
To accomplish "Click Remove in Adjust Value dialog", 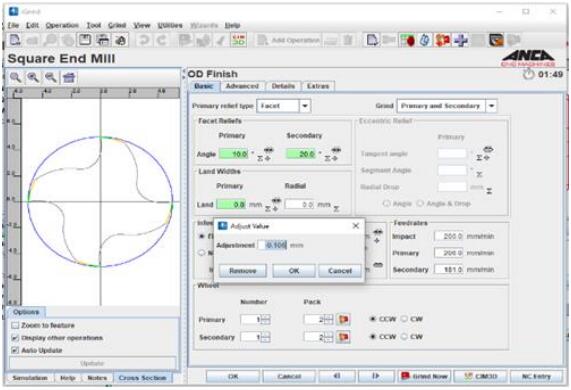I will [x=243, y=271].
